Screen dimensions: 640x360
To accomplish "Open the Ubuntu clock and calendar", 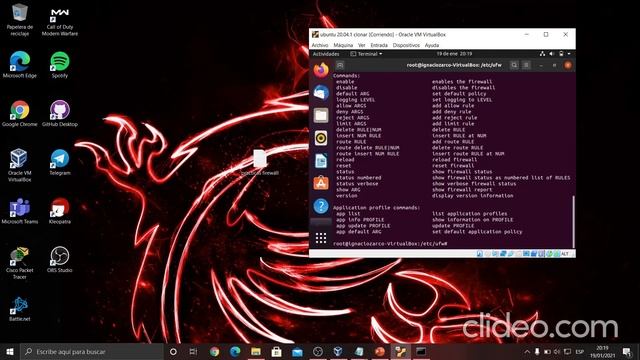I will coord(454,54).
